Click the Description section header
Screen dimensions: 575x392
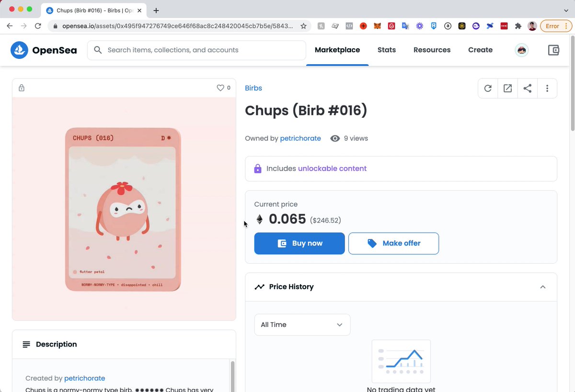coord(124,344)
